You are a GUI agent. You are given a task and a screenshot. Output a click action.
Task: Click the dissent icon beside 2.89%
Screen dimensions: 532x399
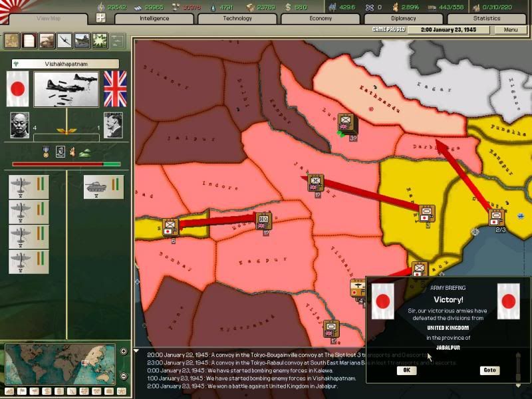pyautogui.click(x=395, y=7)
